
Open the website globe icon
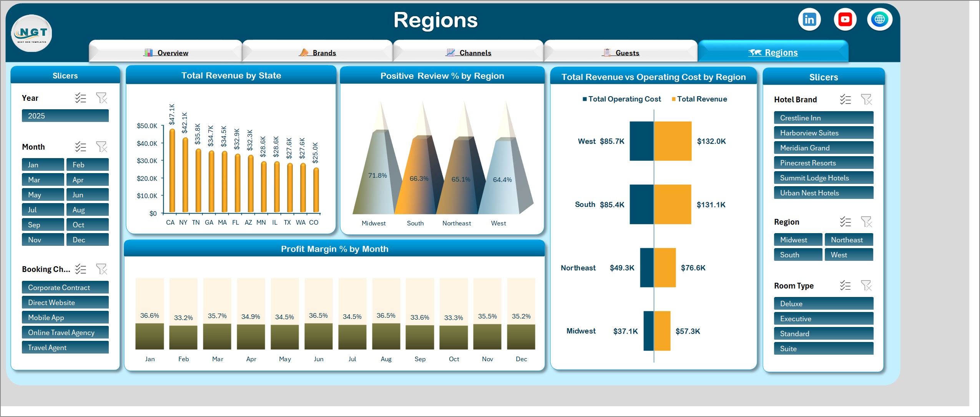click(880, 19)
